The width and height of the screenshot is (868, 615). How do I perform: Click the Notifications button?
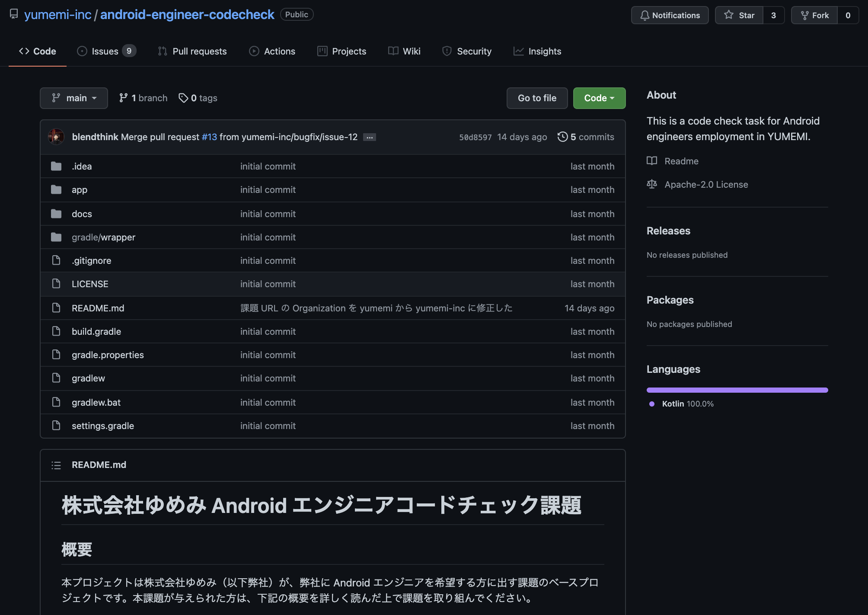[x=670, y=15]
